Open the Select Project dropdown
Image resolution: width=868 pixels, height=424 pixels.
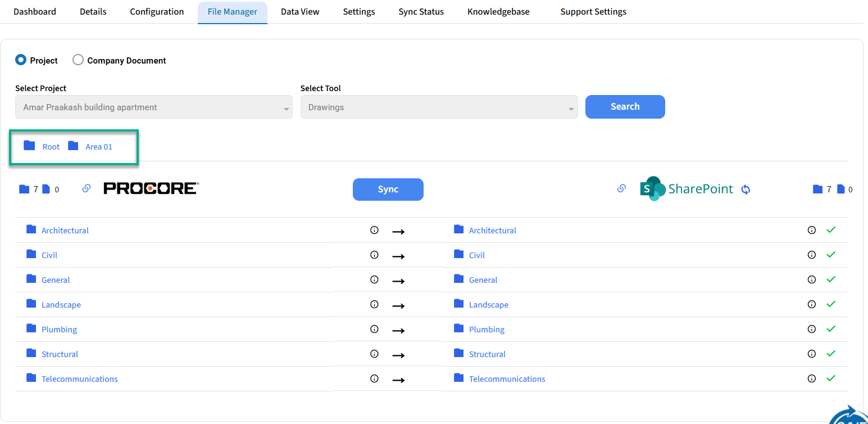tap(153, 107)
